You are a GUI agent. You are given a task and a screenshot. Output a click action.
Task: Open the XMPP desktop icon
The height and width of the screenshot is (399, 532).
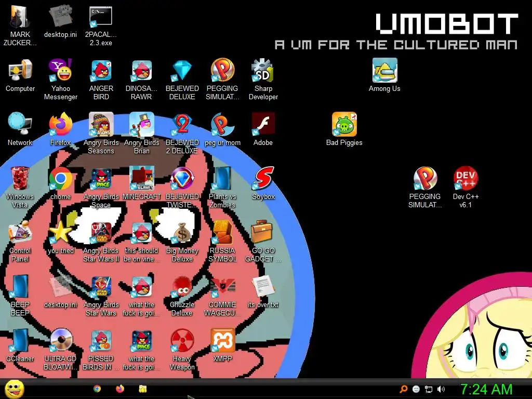click(x=222, y=340)
